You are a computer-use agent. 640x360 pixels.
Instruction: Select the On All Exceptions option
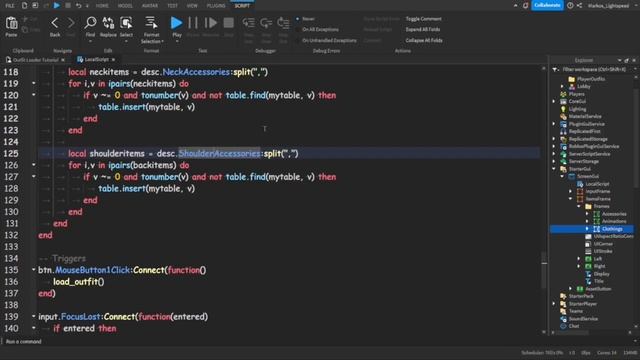click(x=318, y=29)
